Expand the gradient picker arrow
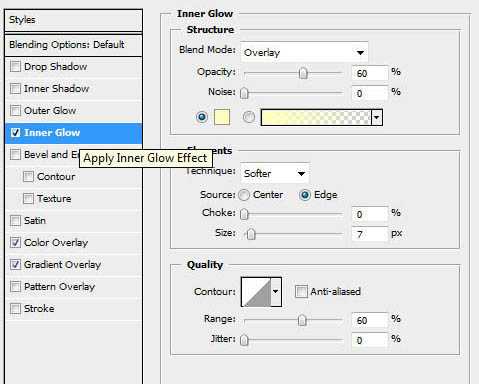Image resolution: width=479 pixels, height=384 pixels. click(x=377, y=117)
